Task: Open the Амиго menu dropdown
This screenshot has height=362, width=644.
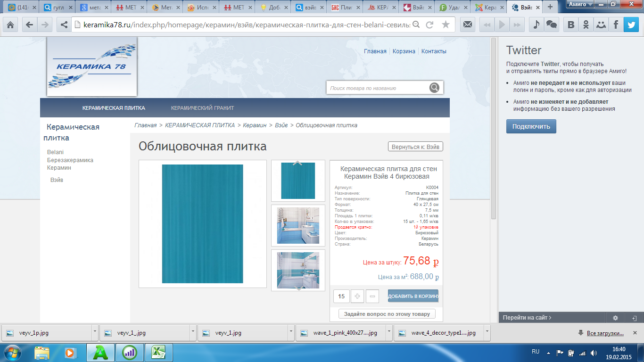Action: point(581,4)
